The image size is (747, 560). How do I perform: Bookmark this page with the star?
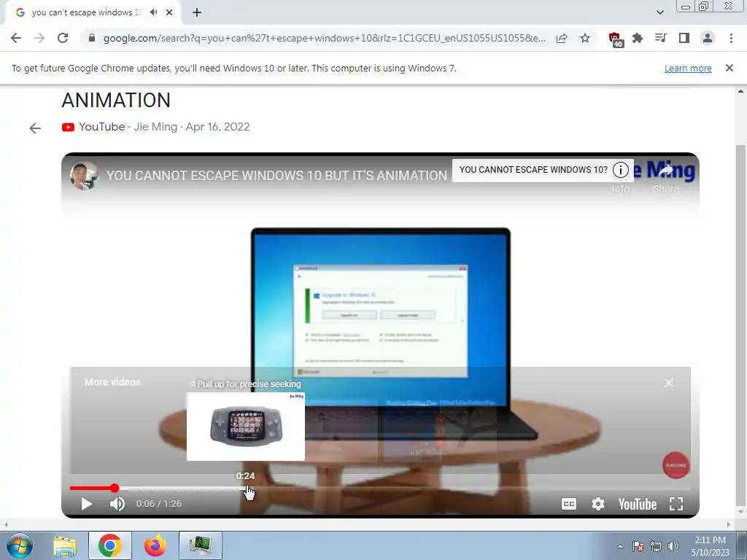point(585,38)
